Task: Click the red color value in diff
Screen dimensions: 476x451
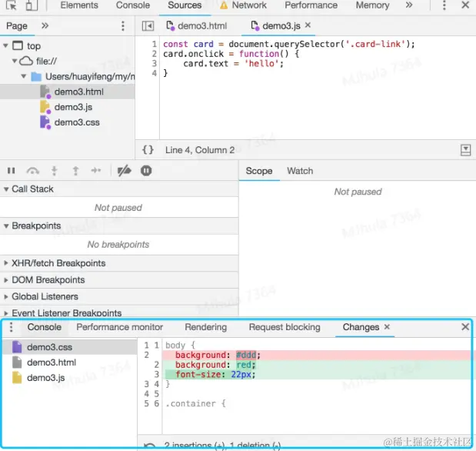Action: tap(244, 365)
